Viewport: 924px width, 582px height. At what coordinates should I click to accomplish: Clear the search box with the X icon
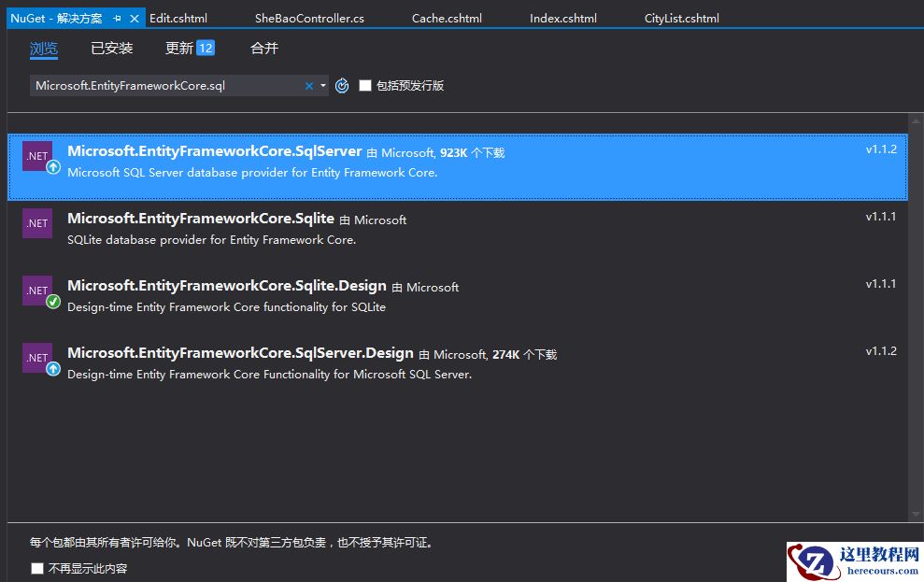coord(308,85)
